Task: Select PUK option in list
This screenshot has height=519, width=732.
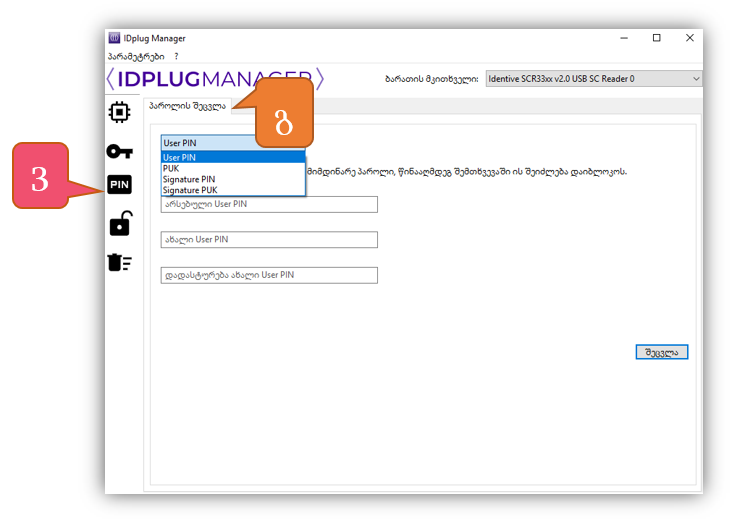Action: 232,168
